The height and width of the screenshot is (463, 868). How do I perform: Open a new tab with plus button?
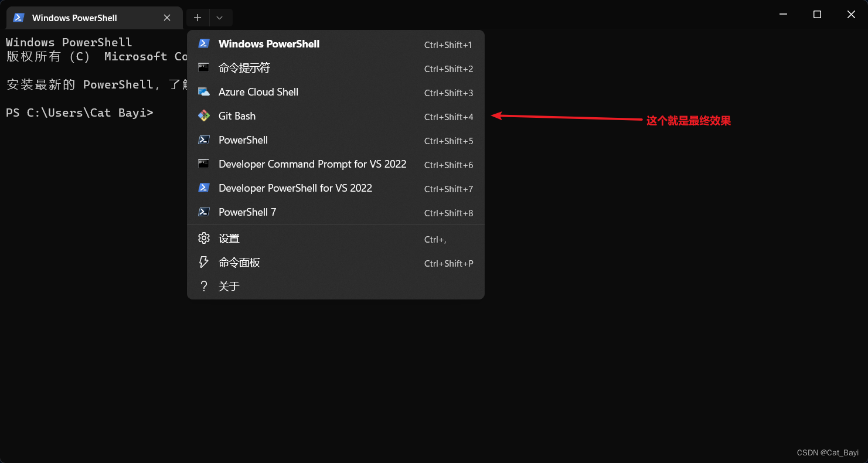(198, 18)
